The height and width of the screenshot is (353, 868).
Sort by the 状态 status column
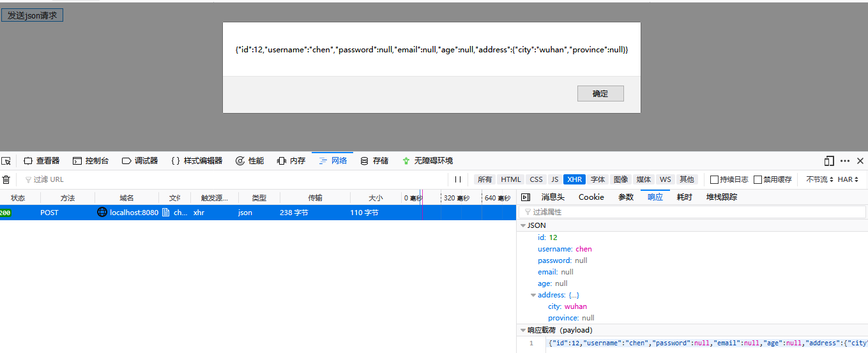pyautogui.click(x=20, y=198)
